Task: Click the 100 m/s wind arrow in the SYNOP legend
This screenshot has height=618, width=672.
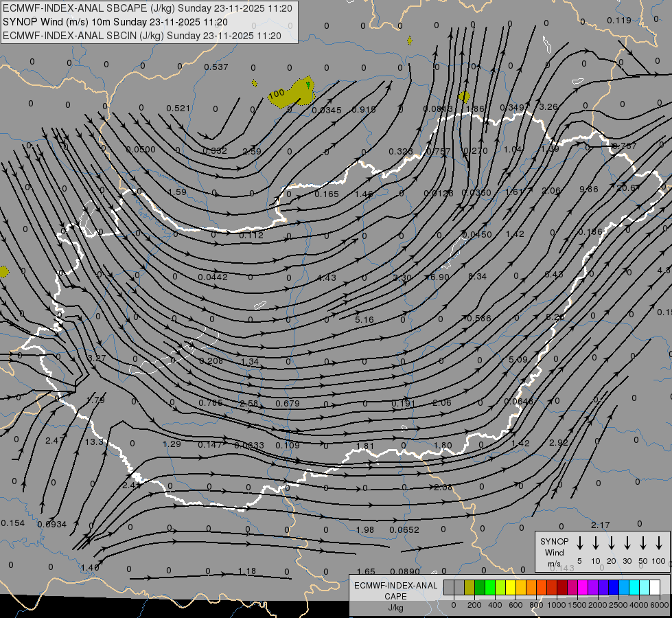Action: point(659,543)
